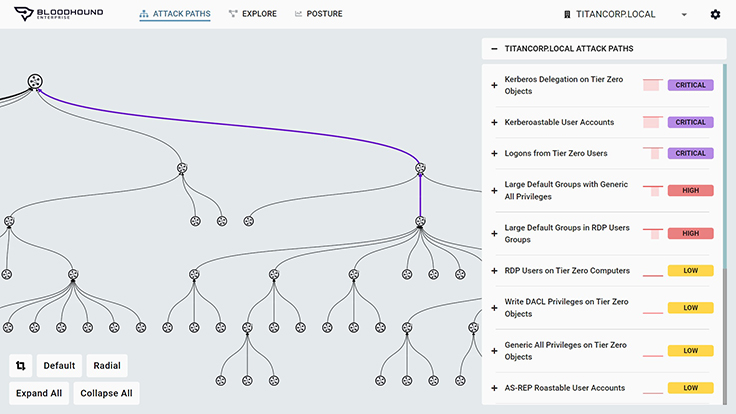736x414 pixels.
Task: Click the BloodHound Enterprise logo
Action: pos(59,13)
